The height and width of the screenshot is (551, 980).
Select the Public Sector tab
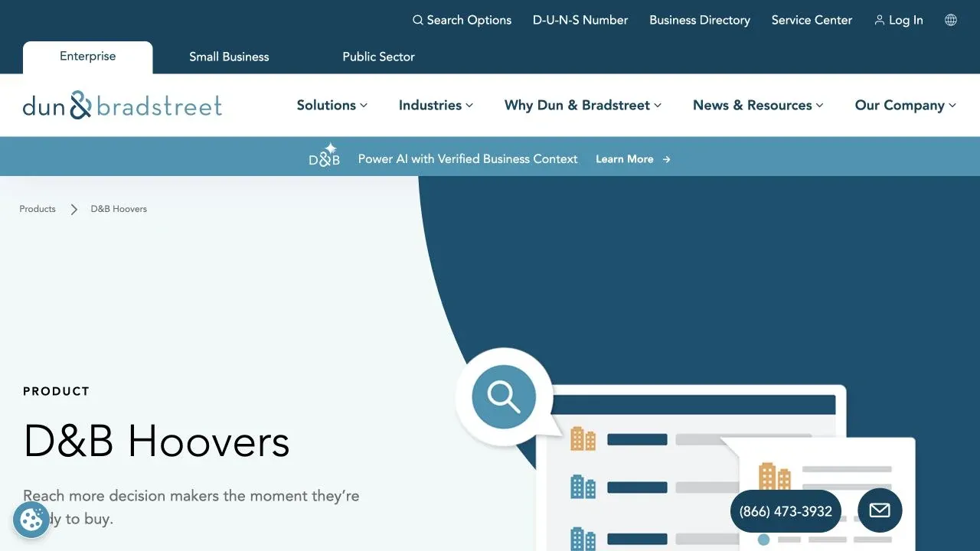tap(378, 57)
